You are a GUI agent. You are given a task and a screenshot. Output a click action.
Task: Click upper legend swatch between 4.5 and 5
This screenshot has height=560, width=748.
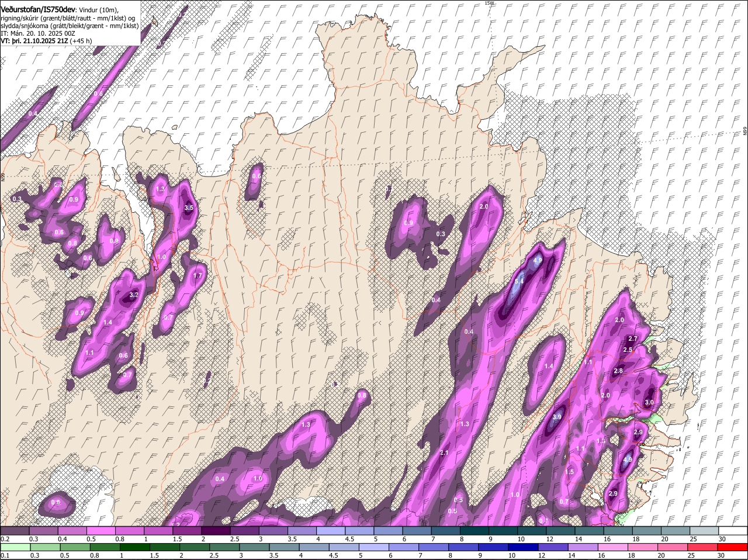tap(359, 531)
